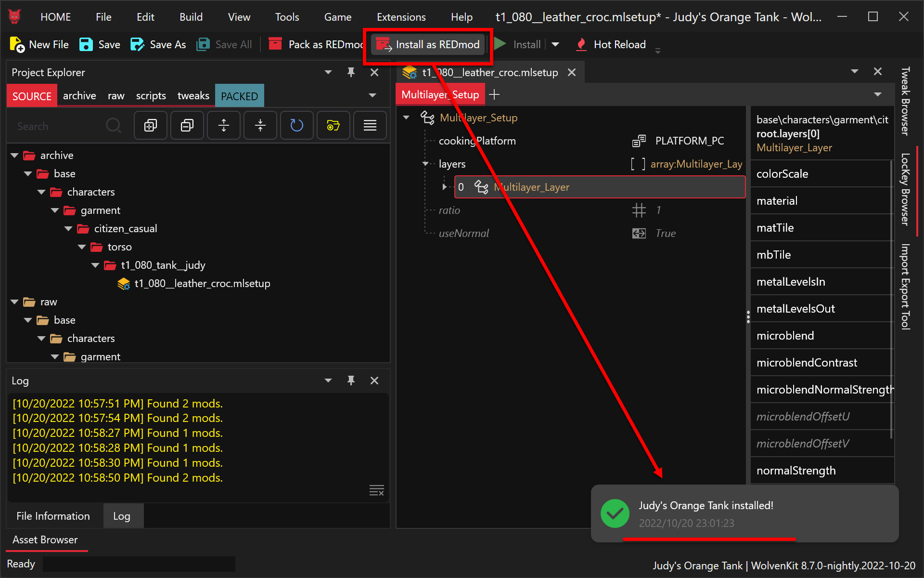Screen dimensions: 924x578
Task: Select the microblendContrast property
Action: [821, 363]
